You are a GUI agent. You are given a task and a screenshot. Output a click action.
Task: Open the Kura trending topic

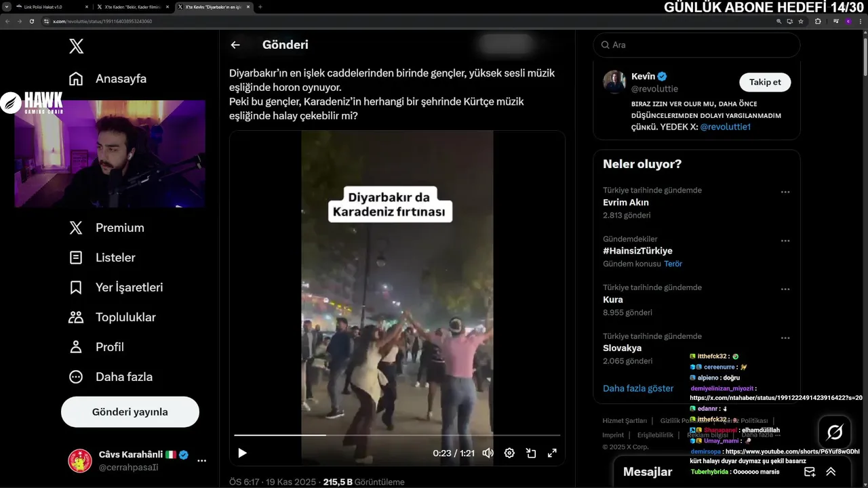point(612,300)
